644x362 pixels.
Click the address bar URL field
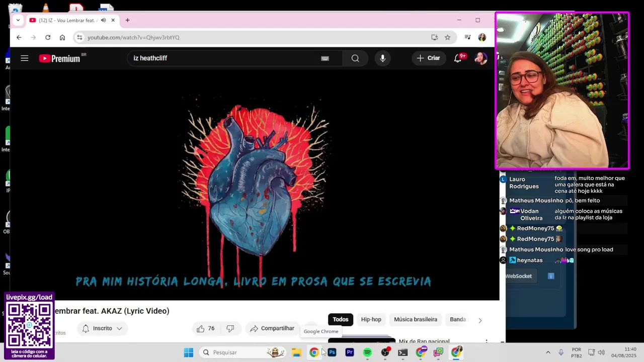click(x=257, y=37)
